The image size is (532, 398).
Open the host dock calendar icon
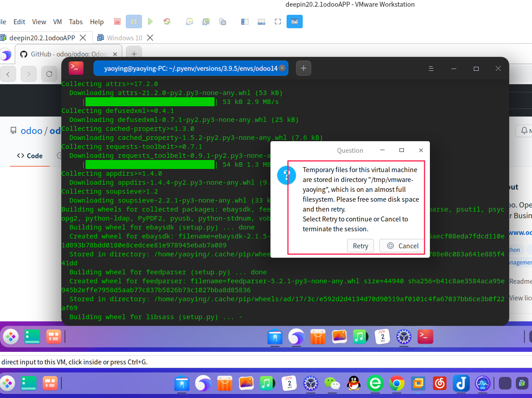pyautogui.click(x=289, y=384)
